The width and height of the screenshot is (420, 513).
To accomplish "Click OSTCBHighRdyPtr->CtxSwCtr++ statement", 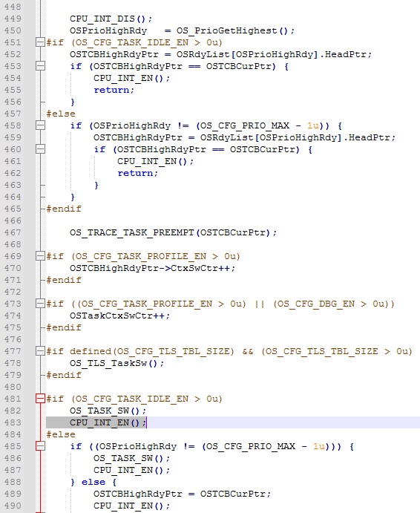I will coord(152,268).
